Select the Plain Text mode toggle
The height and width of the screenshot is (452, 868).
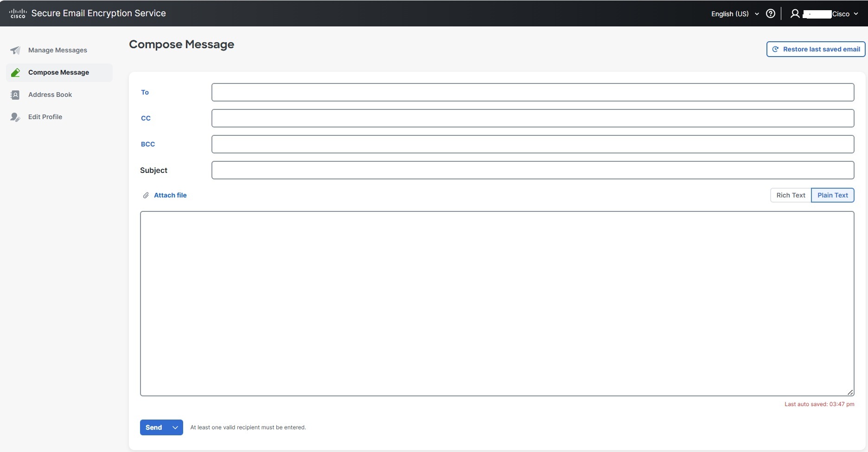[832, 195]
